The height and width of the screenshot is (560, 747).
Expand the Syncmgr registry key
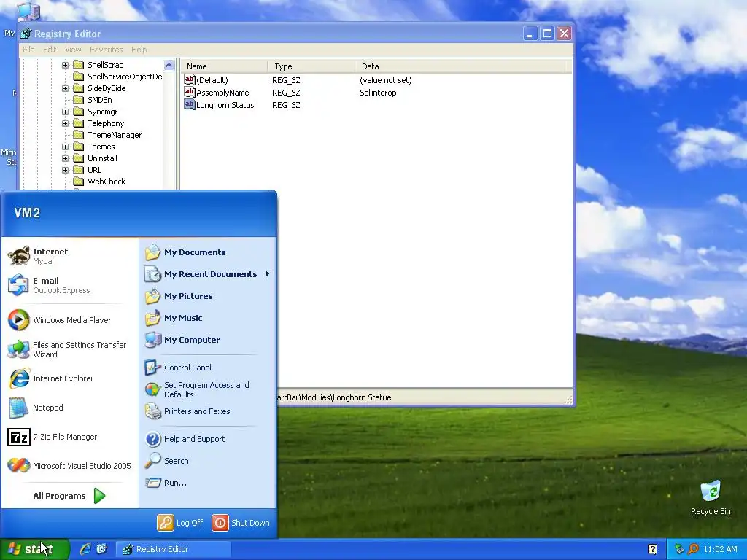click(x=65, y=112)
